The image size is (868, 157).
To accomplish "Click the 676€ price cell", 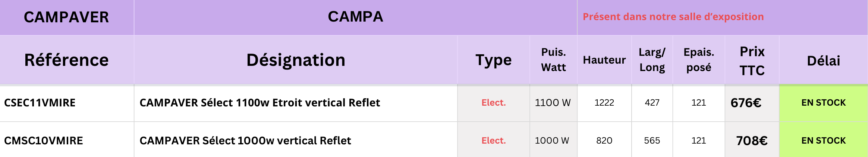I will coord(746,103).
